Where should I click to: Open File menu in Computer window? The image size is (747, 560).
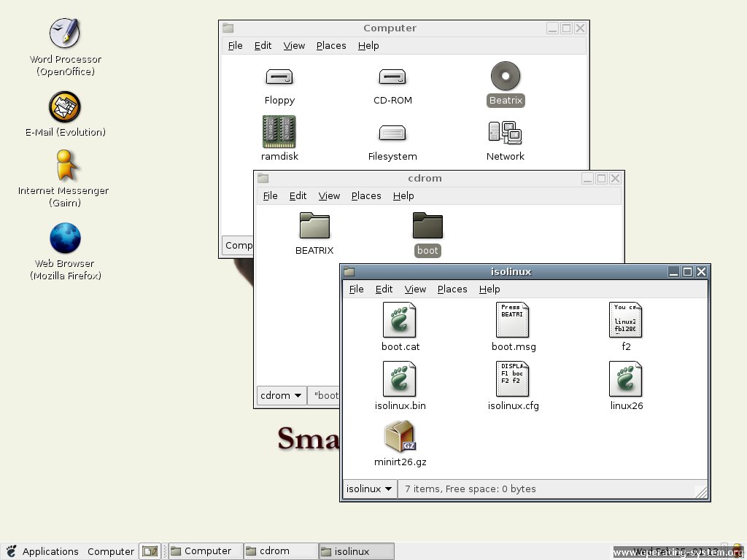click(x=236, y=46)
